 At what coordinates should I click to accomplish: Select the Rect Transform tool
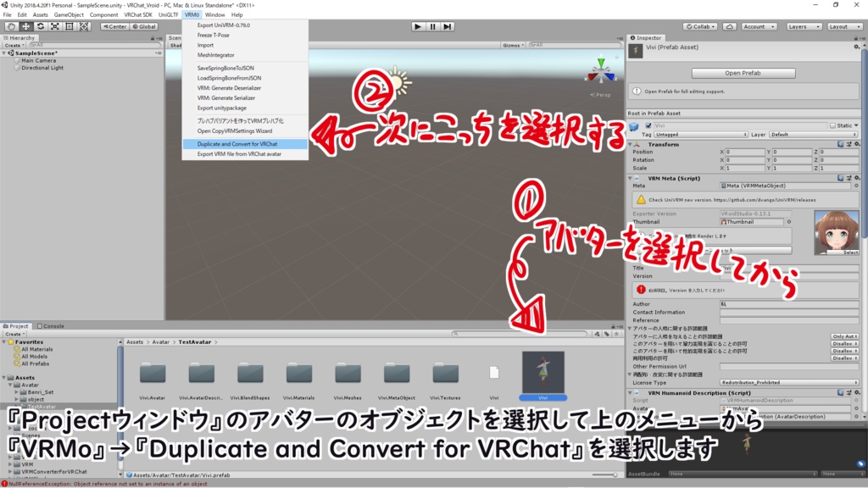pos(70,26)
